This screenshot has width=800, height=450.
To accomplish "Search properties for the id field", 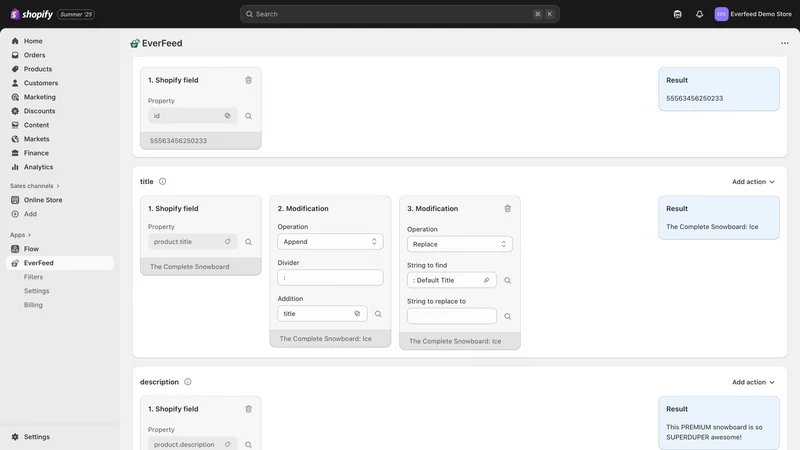I will [248, 116].
